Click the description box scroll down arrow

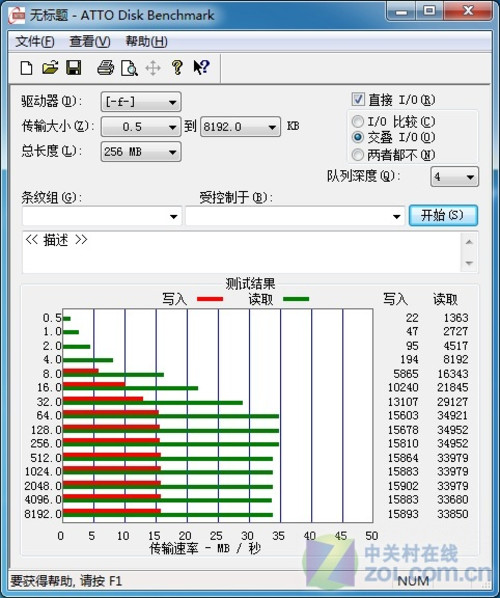[x=469, y=263]
